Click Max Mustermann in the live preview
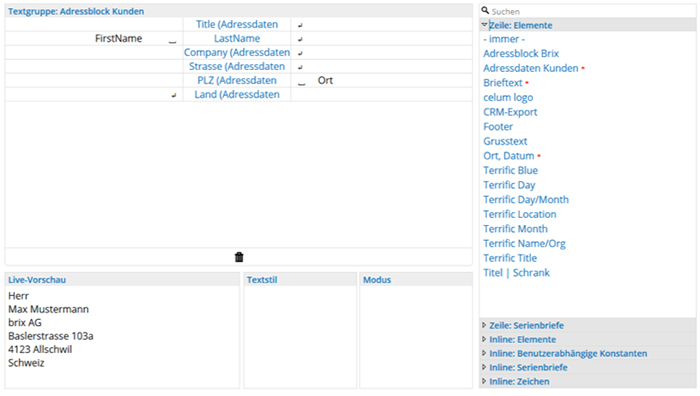700x396 pixels. (48, 309)
